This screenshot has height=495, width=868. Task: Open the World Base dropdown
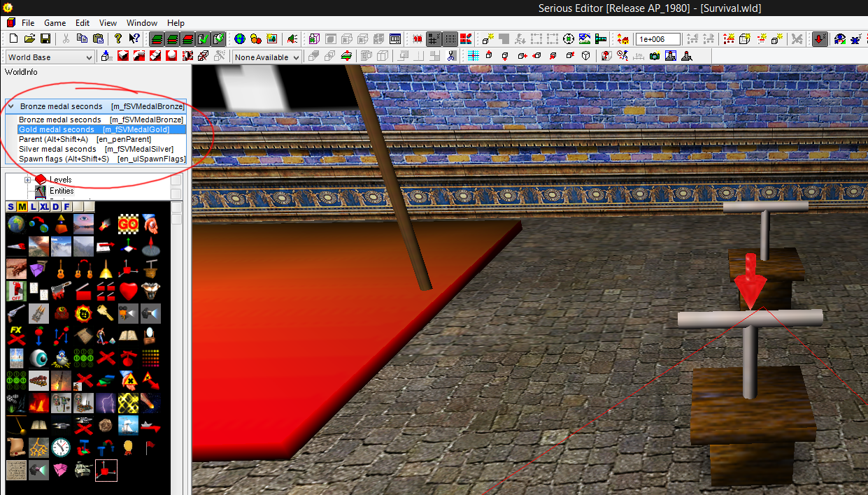50,57
